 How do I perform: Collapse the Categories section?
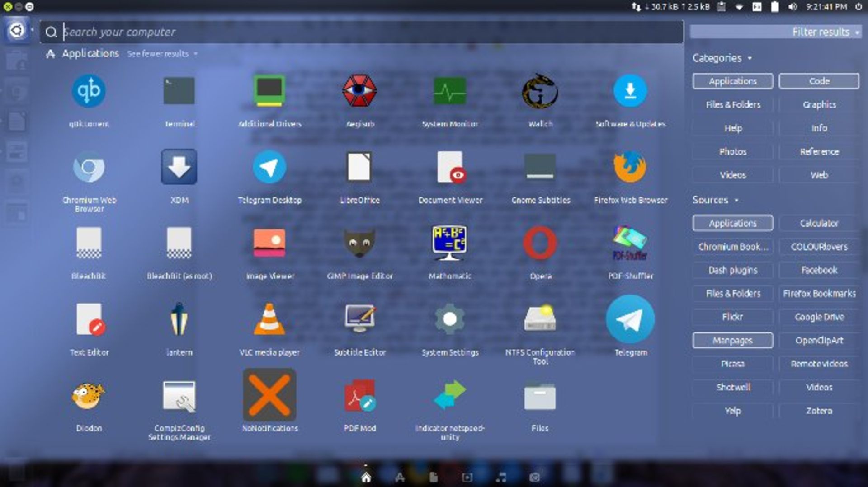pyautogui.click(x=722, y=58)
